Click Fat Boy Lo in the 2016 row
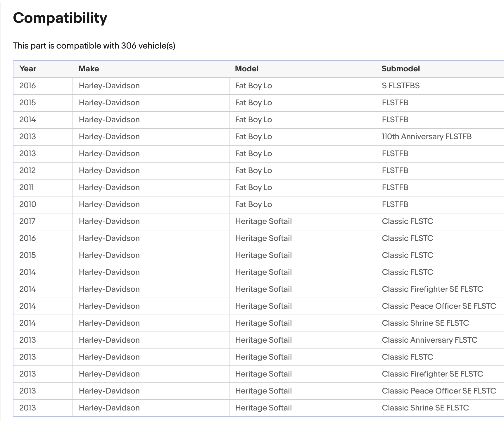Viewport: 504px width, 421px height. (253, 86)
